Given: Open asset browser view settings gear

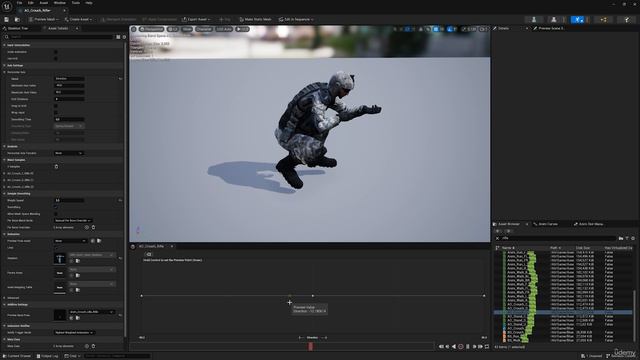Looking at the screenshot, I should (633, 238).
